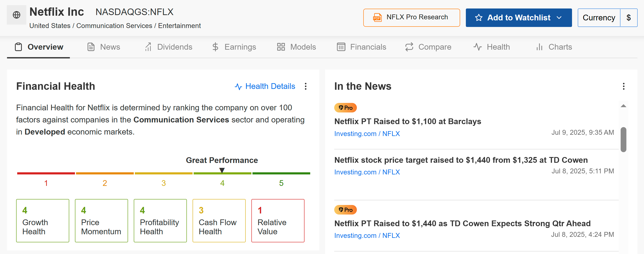View the Charts tab
Image resolution: width=644 pixels, height=254 pixels.
click(x=554, y=47)
